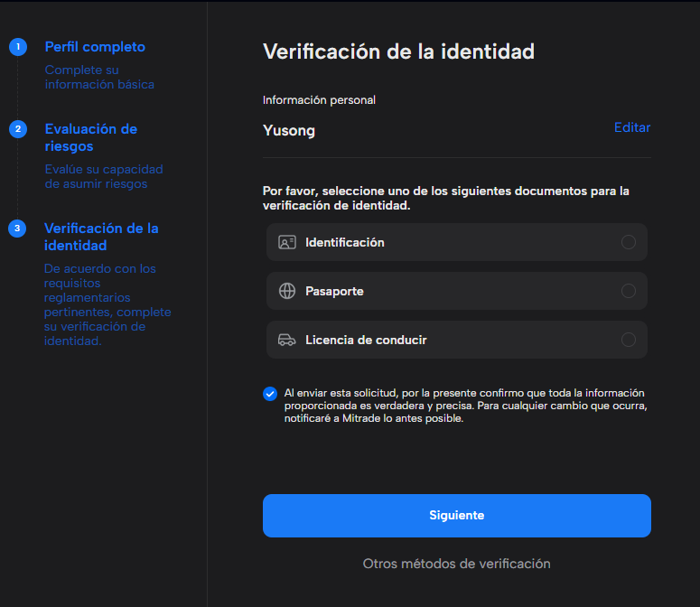700x607 pixels.
Task: Click the step 2 circle badge
Action: 17,129
